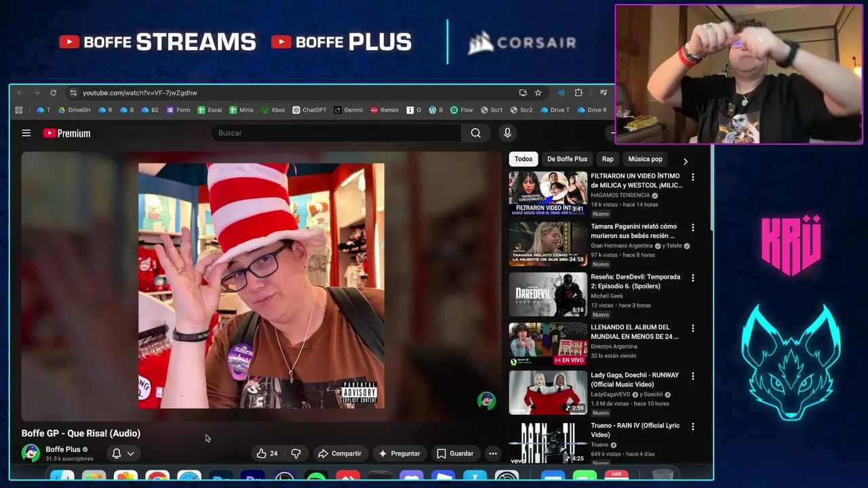Open the ChatGPT bookmark
This screenshot has height=488, width=868.
point(309,110)
